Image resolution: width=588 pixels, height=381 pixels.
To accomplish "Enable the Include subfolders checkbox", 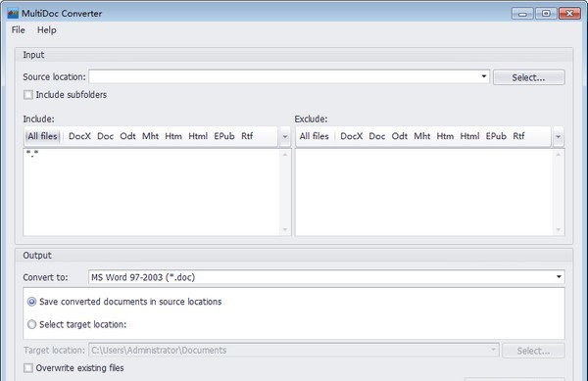I will (x=28, y=95).
